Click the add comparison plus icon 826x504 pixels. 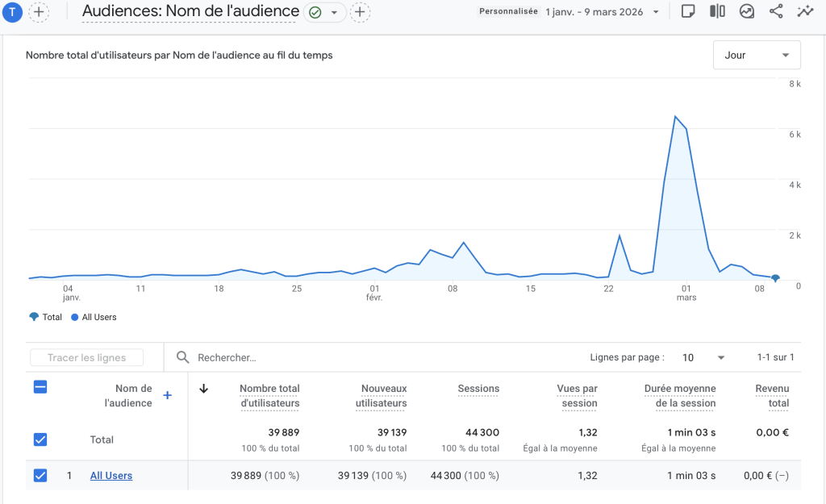39,12
